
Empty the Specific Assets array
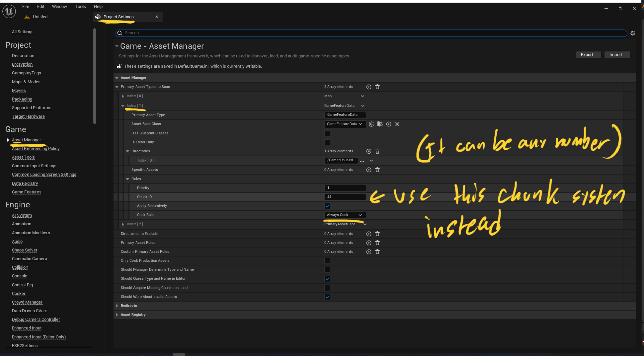(377, 170)
